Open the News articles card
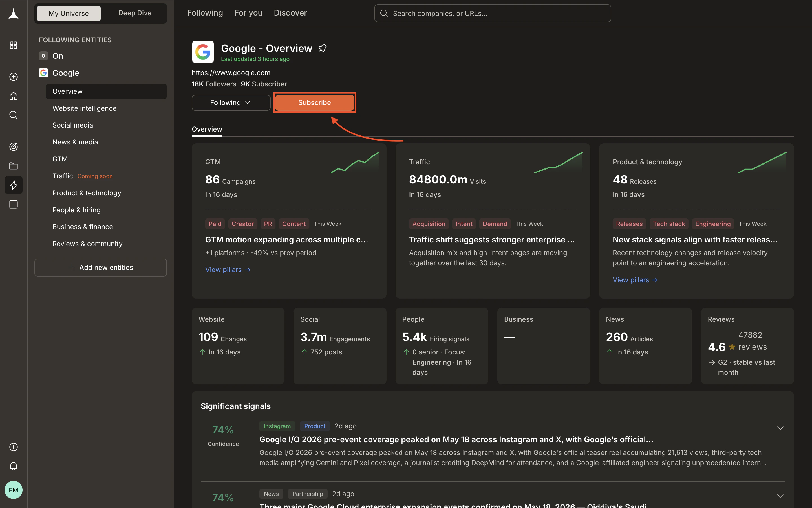The image size is (812, 508). (645, 346)
